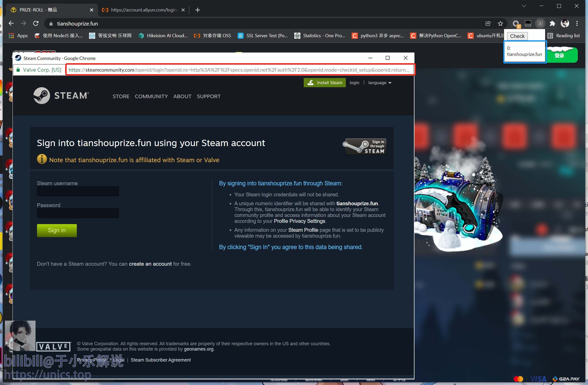The height and width of the screenshot is (385, 588).
Task: Click the Chrome bookmark star icon
Action: [500, 23]
